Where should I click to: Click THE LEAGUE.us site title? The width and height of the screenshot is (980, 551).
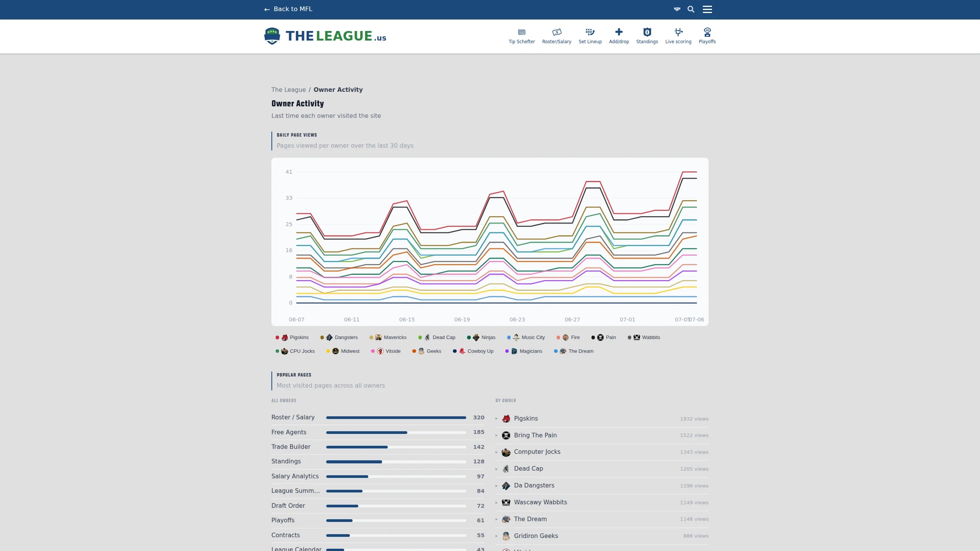click(x=336, y=36)
